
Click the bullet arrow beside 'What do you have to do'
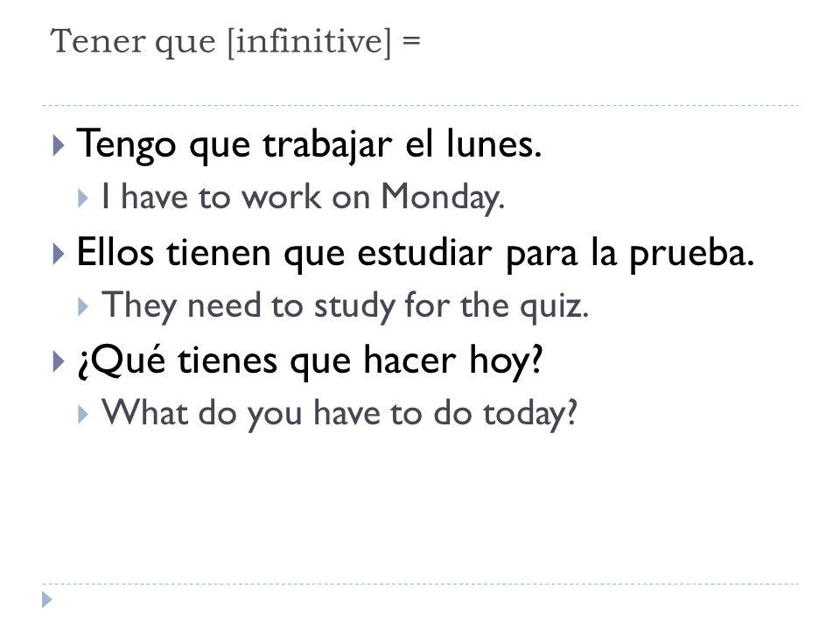(82, 415)
